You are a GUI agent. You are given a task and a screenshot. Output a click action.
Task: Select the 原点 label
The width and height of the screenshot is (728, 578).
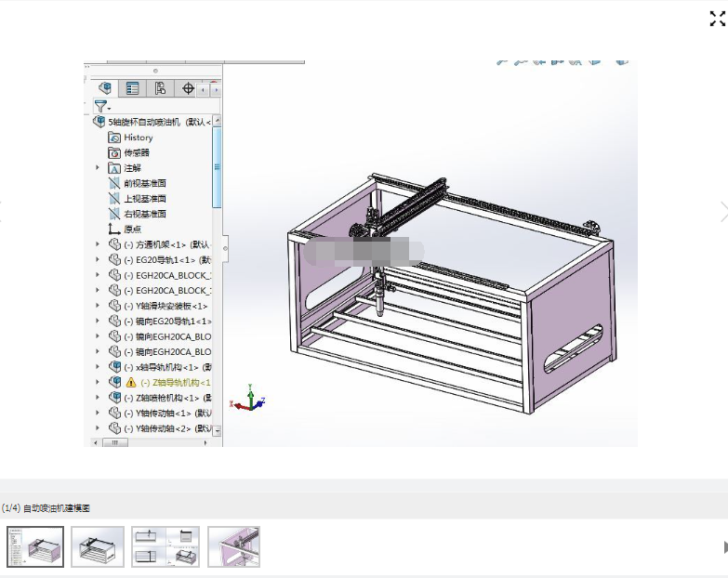pos(132,230)
